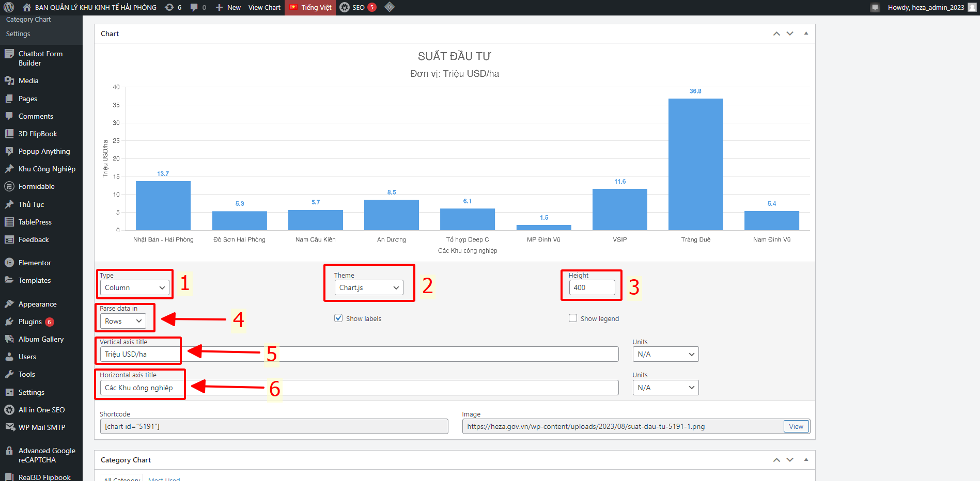The height and width of the screenshot is (481, 980).
Task: Click the Elementor icon in sidebar
Action: [9, 263]
